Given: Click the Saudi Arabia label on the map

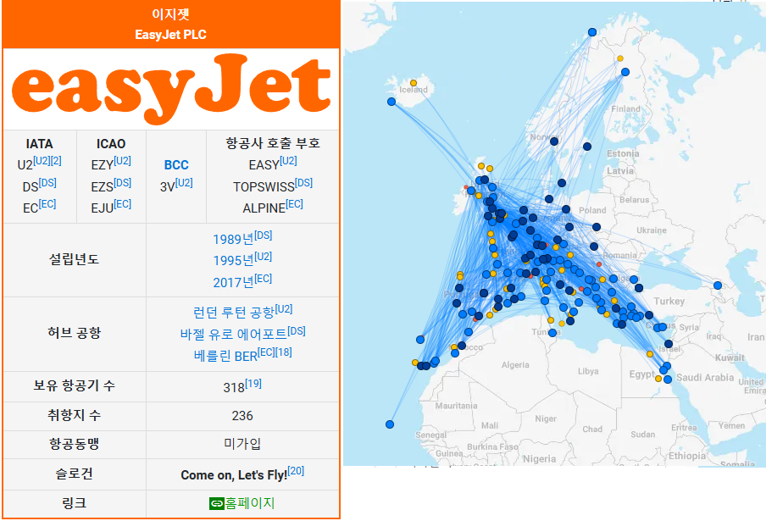Looking at the screenshot, I should point(705,378).
